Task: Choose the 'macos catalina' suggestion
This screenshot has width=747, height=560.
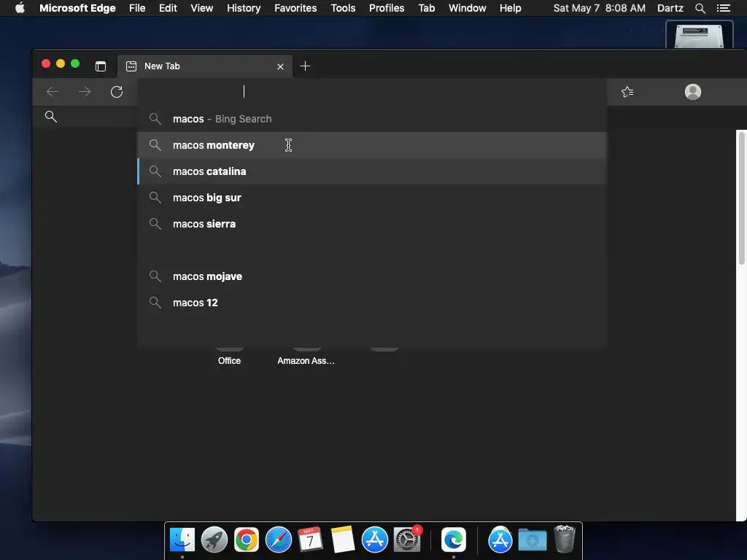Action: click(371, 171)
